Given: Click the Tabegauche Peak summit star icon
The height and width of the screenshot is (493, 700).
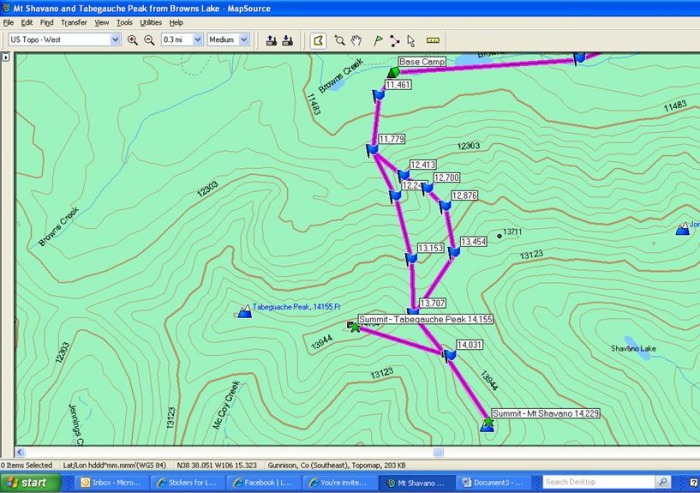Looking at the screenshot, I should [354, 328].
